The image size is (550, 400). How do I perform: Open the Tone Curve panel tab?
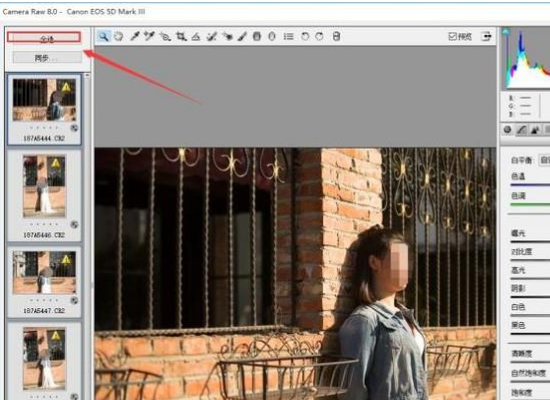[521, 130]
